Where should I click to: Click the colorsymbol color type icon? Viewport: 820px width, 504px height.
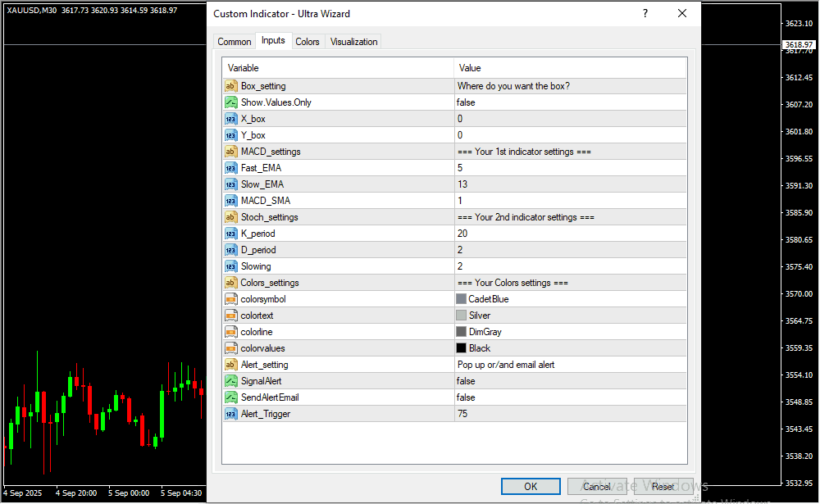(230, 299)
